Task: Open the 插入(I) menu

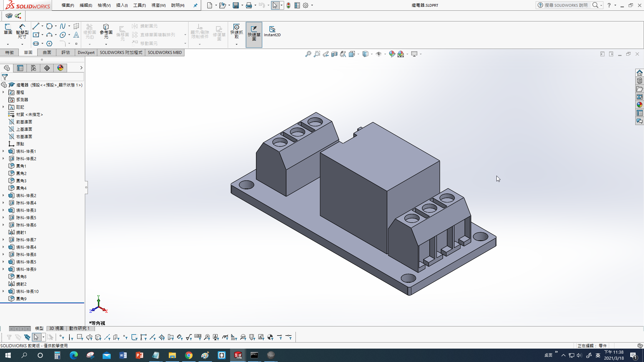Action: [122, 5]
